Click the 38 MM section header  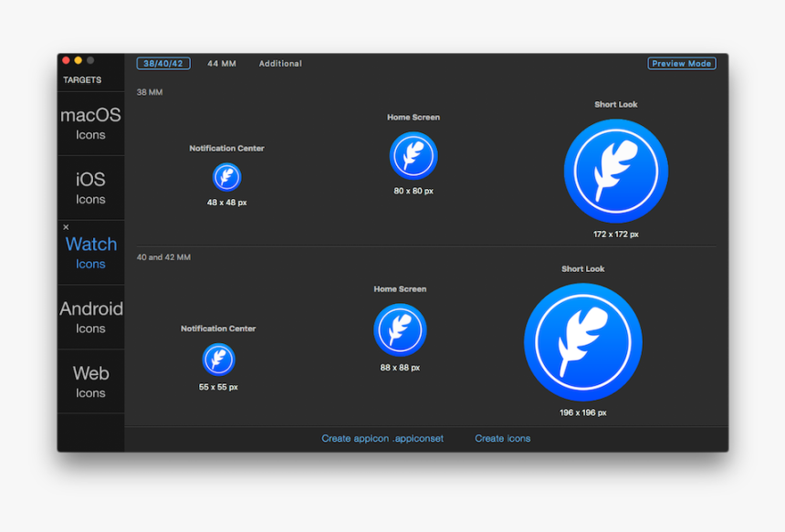pos(148,91)
